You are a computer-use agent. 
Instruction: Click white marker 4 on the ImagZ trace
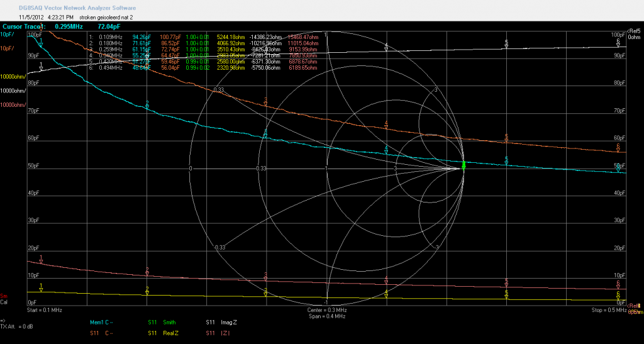click(x=386, y=47)
